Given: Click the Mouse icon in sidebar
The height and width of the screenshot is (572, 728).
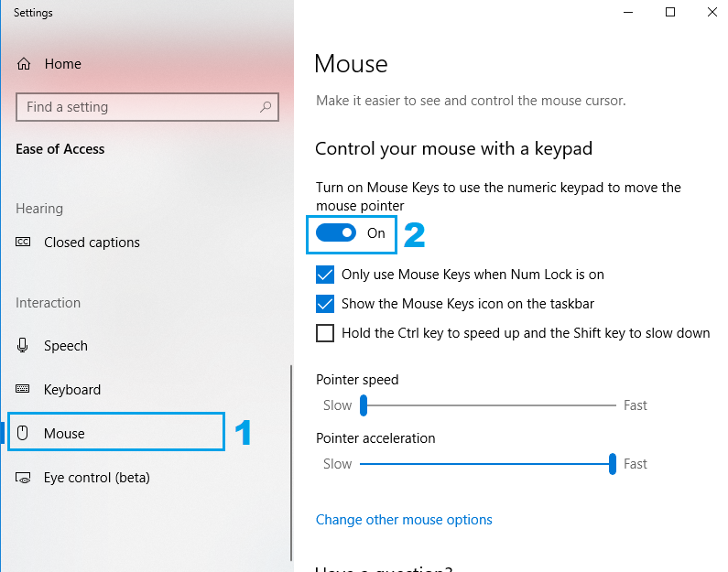Looking at the screenshot, I should point(24,434).
